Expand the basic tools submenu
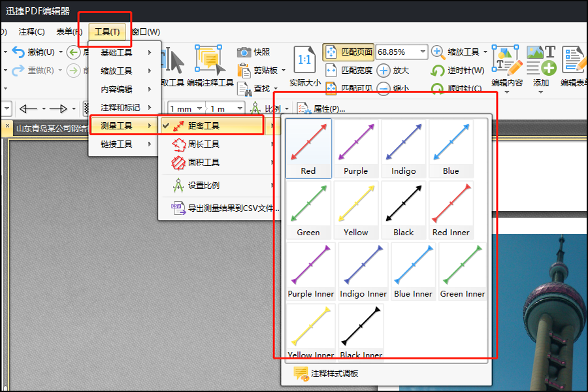The height and width of the screenshot is (392, 588). [125, 52]
